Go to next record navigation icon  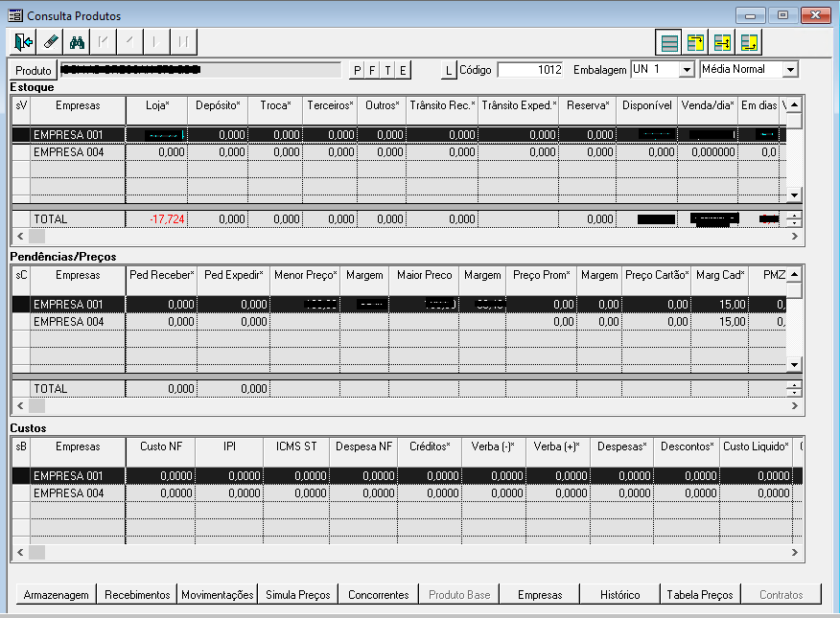tap(157, 42)
